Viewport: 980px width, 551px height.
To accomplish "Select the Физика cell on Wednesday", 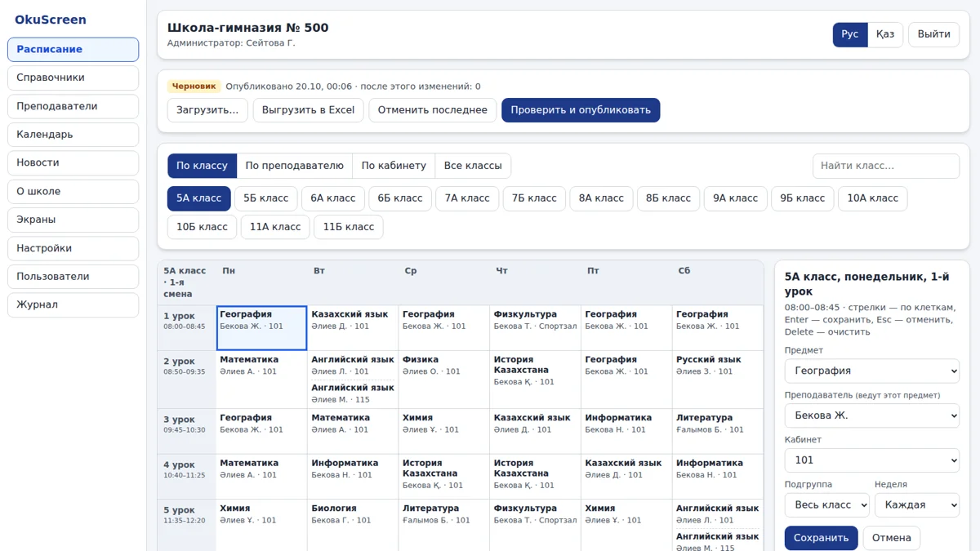I will coord(444,380).
